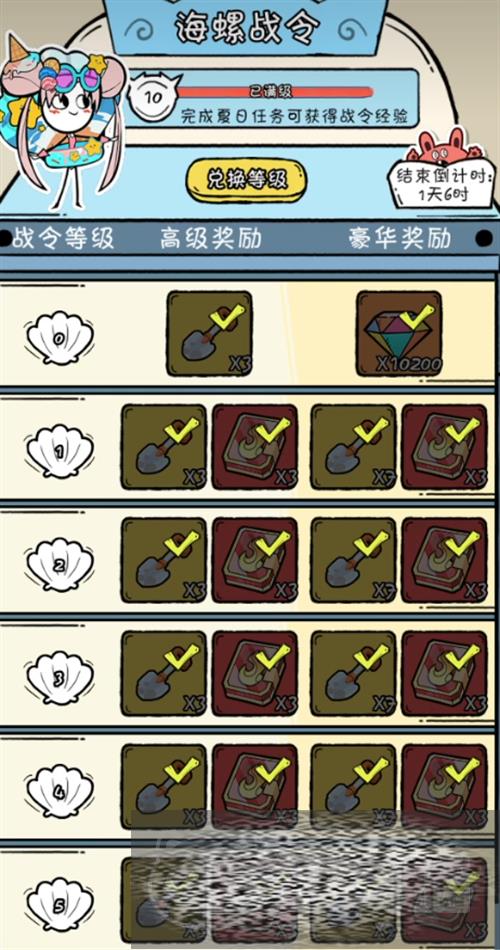Screen dimensions: 500x950
Task: Click the 海螺战令 title banner
Action: [246, 27]
